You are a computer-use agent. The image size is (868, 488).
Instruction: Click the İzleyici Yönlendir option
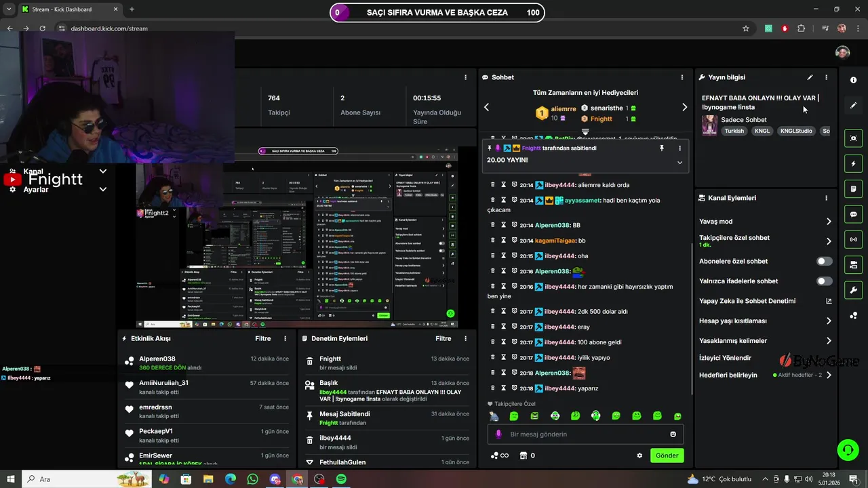pyautogui.click(x=726, y=358)
